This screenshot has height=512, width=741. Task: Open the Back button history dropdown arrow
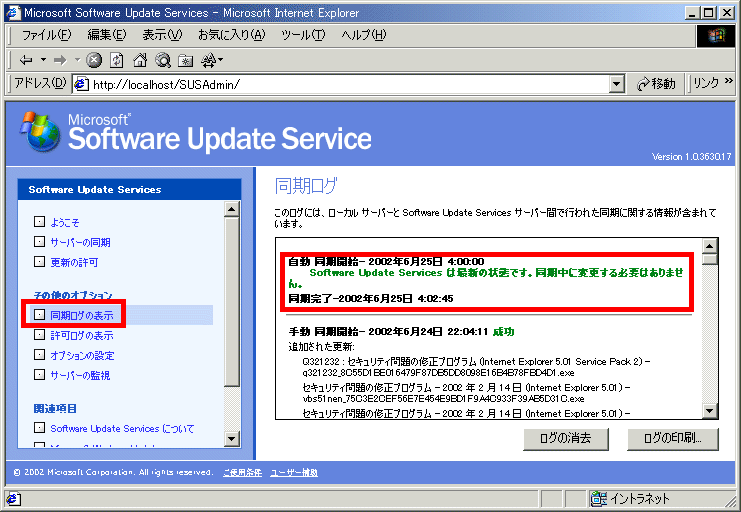43,60
